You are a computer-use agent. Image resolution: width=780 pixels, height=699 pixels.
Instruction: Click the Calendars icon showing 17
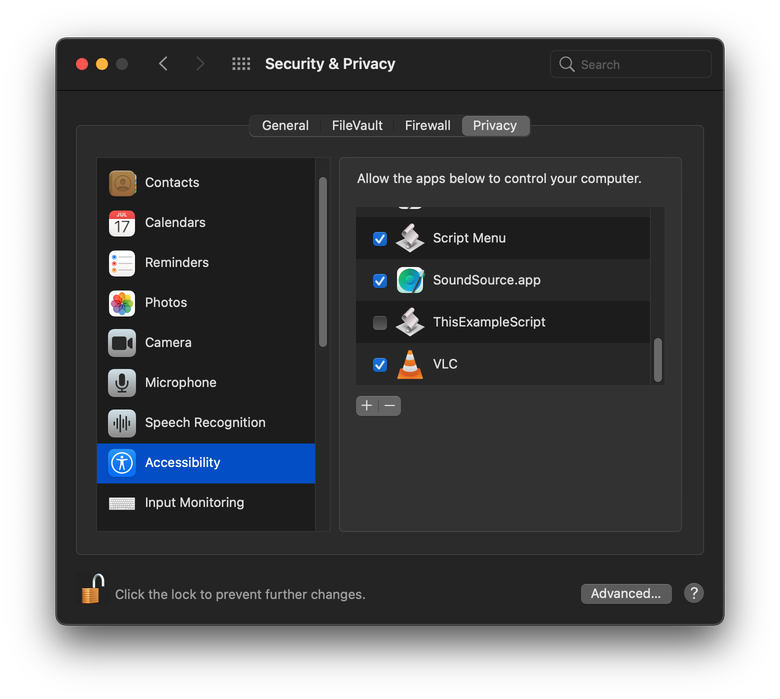(122, 223)
